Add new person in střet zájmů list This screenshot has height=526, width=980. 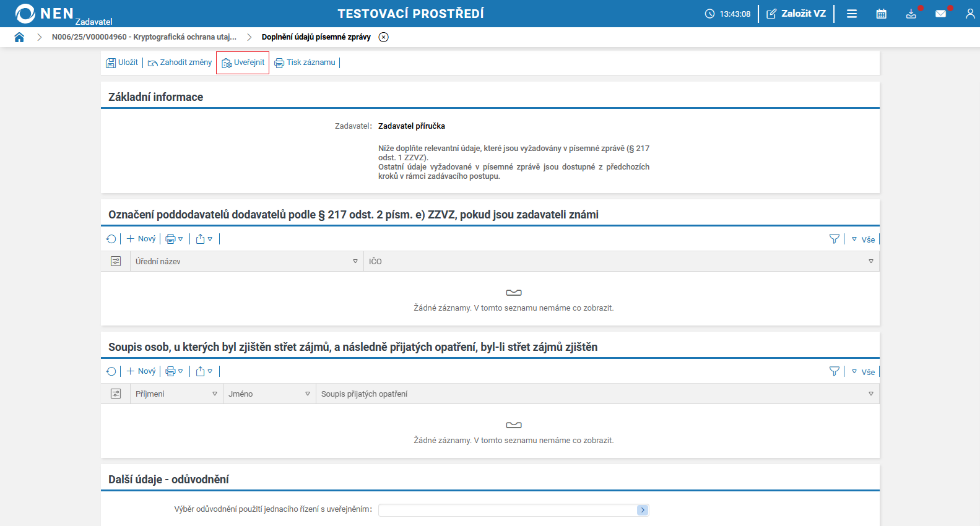(x=141, y=371)
